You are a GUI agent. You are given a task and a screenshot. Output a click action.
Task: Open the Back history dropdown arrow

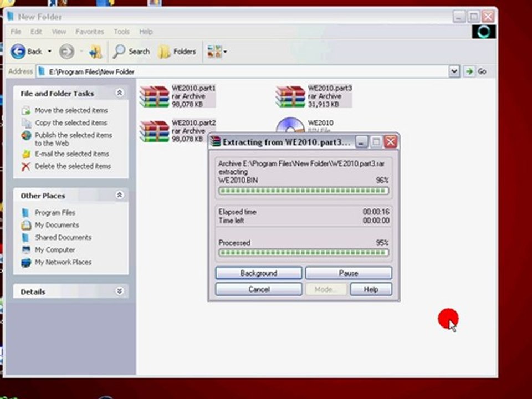(49, 52)
